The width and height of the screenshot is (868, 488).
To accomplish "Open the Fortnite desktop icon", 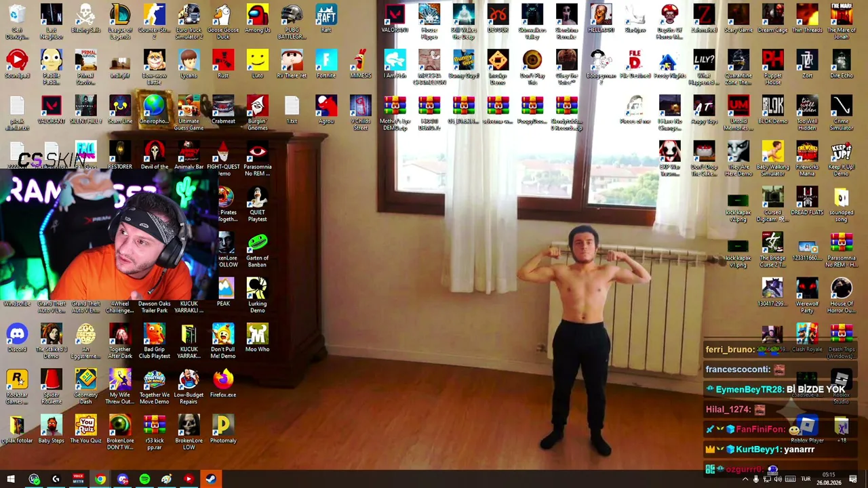I will coord(326,64).
